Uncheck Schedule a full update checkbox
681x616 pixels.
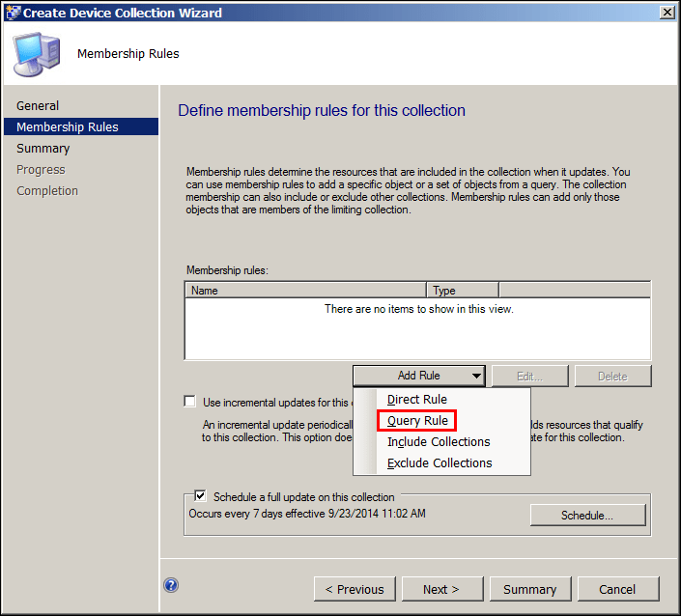coord(201,496)
